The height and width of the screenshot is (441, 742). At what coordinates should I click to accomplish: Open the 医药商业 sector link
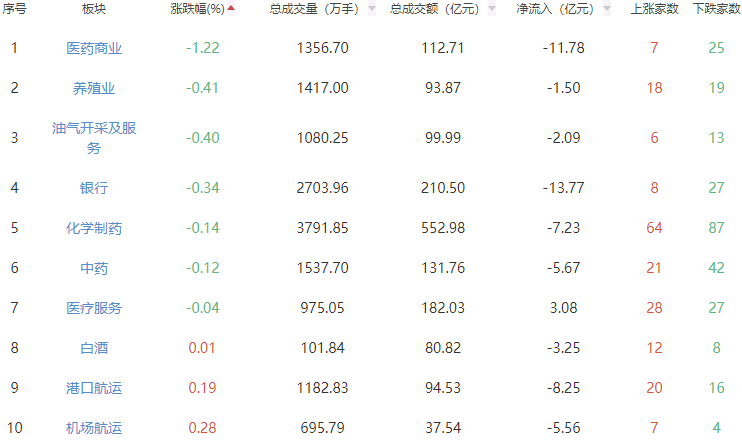(x=94, y=48)
